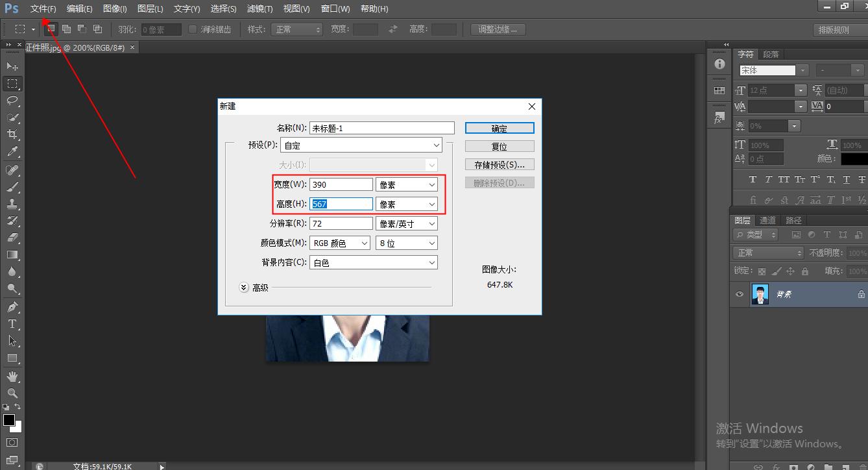
Task: Open the 滤镜 menu
Action: 259,8
